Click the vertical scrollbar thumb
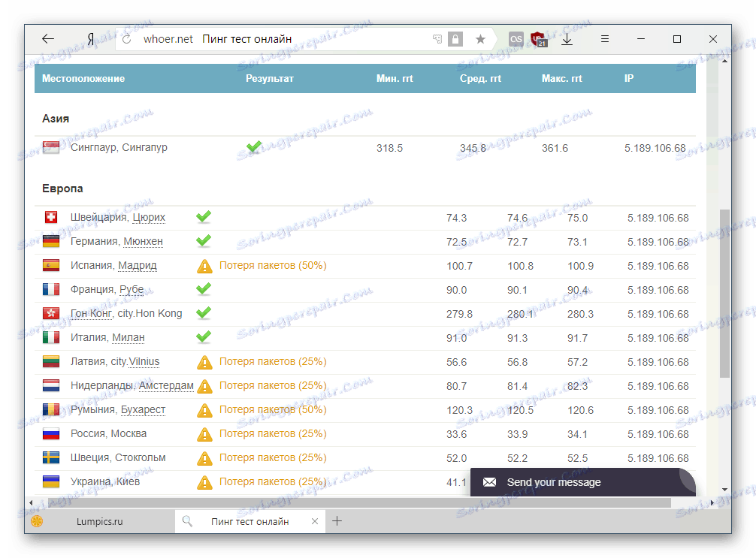The height and width of the screenshot is (558, 756). (724, 294)
